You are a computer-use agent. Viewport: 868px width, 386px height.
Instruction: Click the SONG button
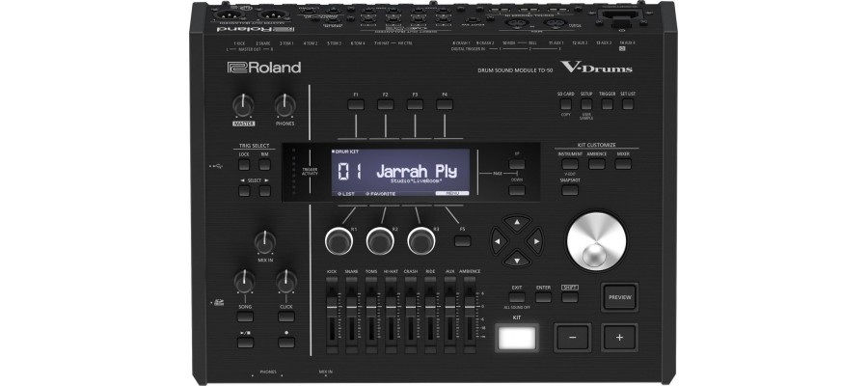click(245, 317)
